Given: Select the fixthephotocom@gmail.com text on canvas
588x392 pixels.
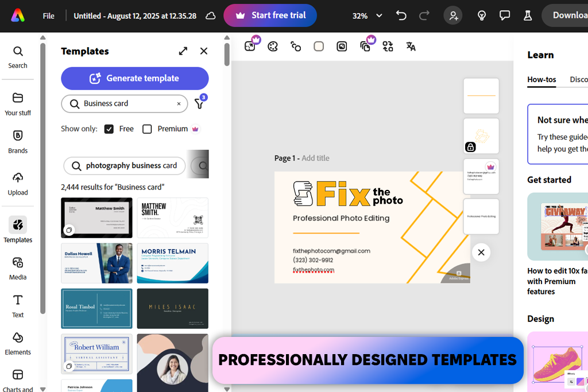Looking at the screenshot, I should coord(331,251).
